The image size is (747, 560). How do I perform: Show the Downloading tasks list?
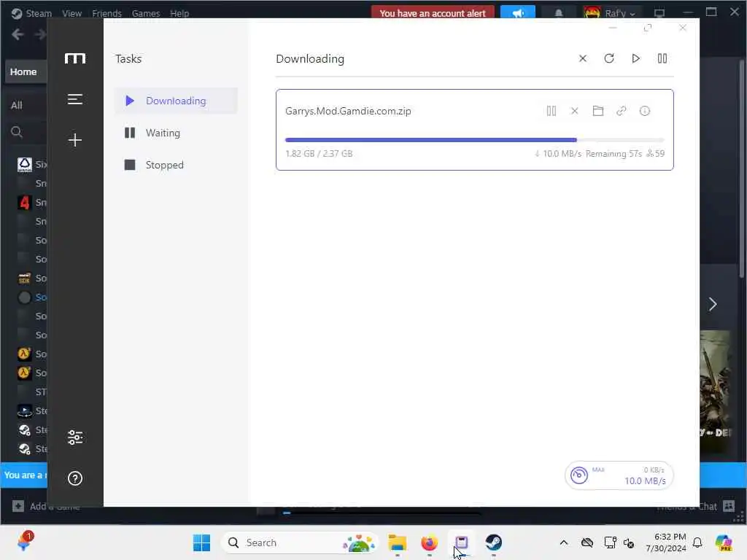click(x=176, y=101)
